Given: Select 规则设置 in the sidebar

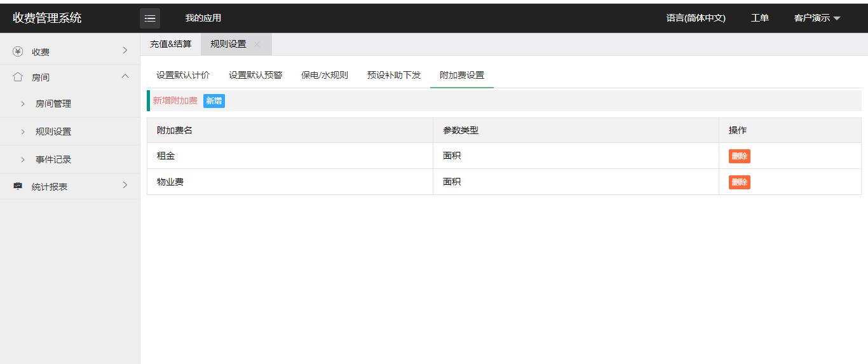Looking at the screenshot, I should (53, 131).
